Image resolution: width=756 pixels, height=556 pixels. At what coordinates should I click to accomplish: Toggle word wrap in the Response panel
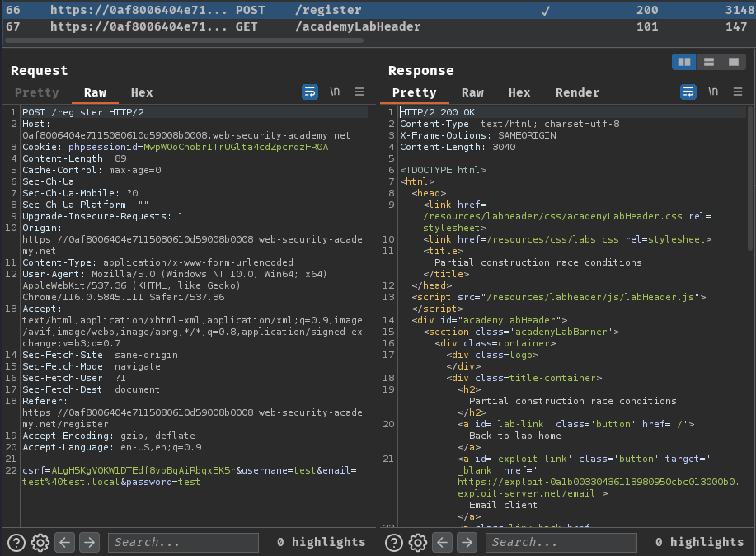[x=688, y=92]
